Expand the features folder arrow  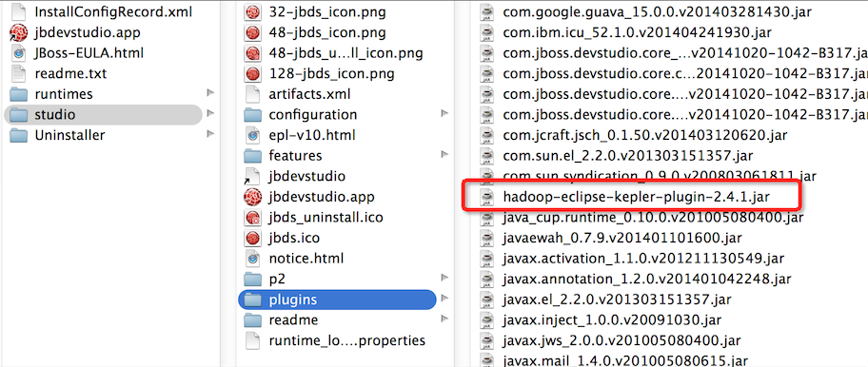pos(444,155)
